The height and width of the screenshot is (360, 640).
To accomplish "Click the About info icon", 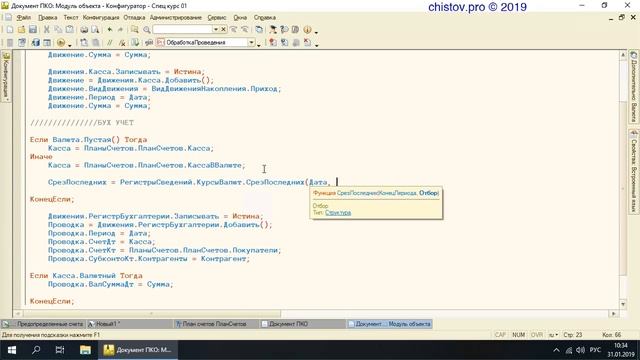I will click(x=307, y=29).
